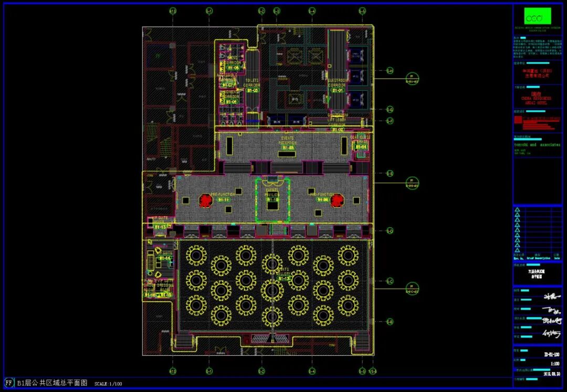Click room tag B1-02 of lift lobby
The width and height of the screenshot is (567, 392).
click(x=338, y=129)
